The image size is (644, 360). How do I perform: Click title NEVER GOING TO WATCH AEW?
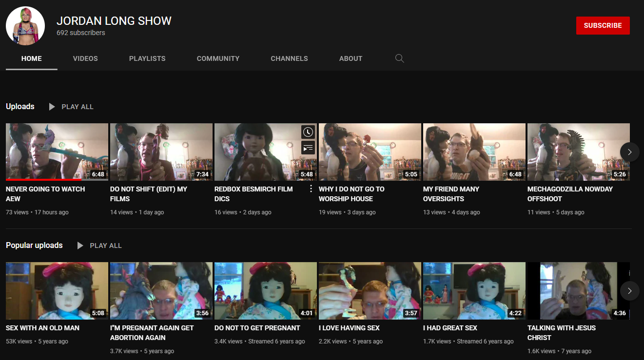tap(45, 194)
